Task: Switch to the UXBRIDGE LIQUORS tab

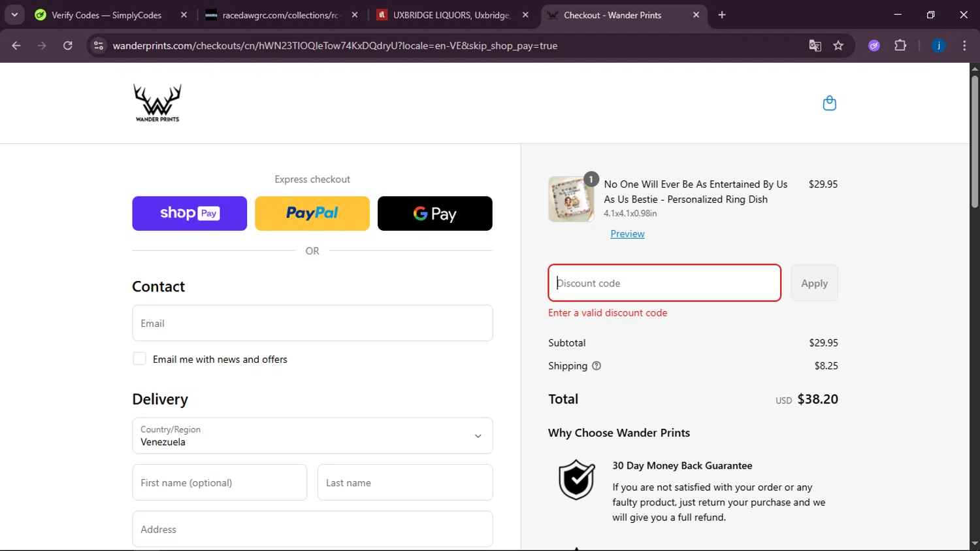Action: click(x=451, y=15)
